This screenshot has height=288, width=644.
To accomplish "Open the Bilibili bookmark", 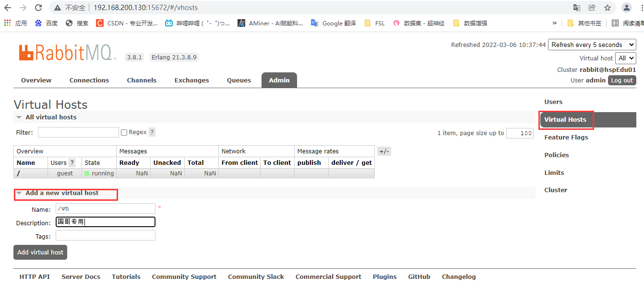I will (197, 23).
